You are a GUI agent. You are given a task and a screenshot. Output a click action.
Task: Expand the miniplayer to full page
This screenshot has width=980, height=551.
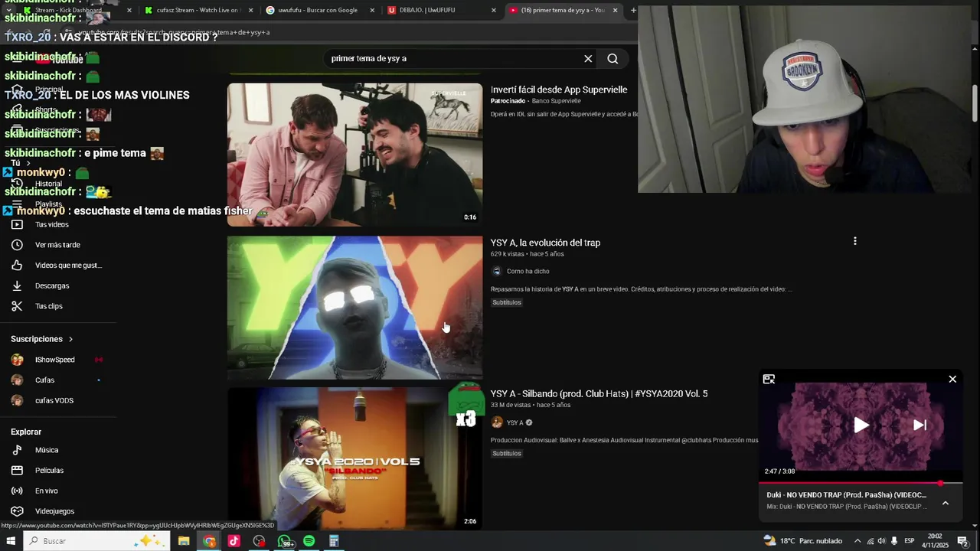click(x=769, y=379)
